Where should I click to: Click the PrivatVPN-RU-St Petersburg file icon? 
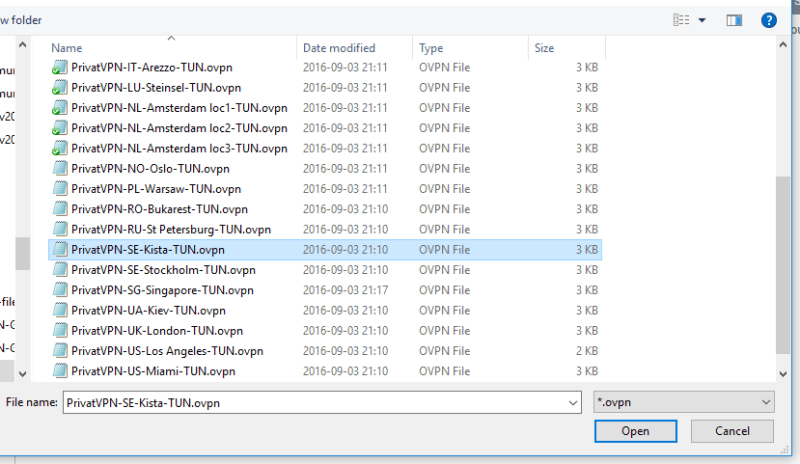click(x=59, y=229)
